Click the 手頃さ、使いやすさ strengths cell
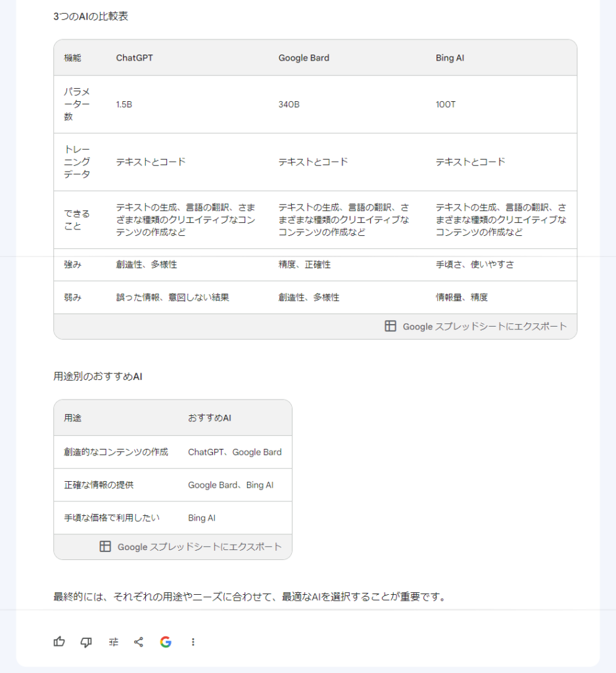Screen dimensions: 616x673 pos(475,264)
